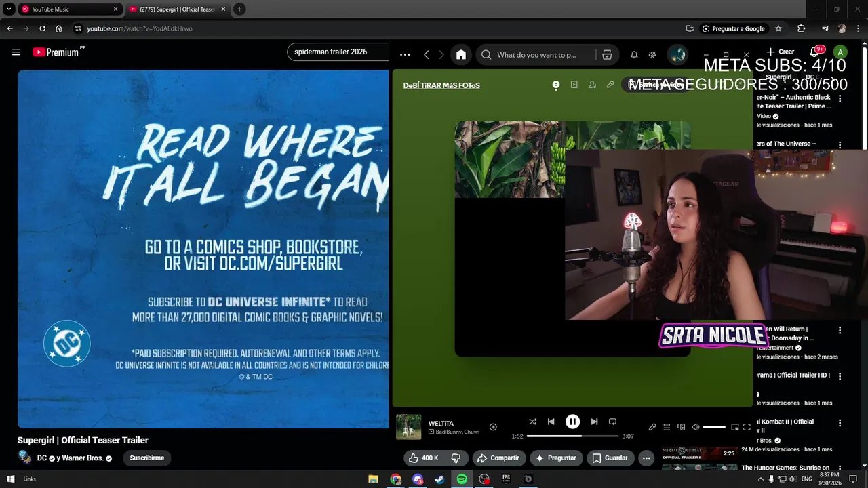This screenshot has height=488, width=868.
Task: Open Spotify Home
Action: coord(461,55)
